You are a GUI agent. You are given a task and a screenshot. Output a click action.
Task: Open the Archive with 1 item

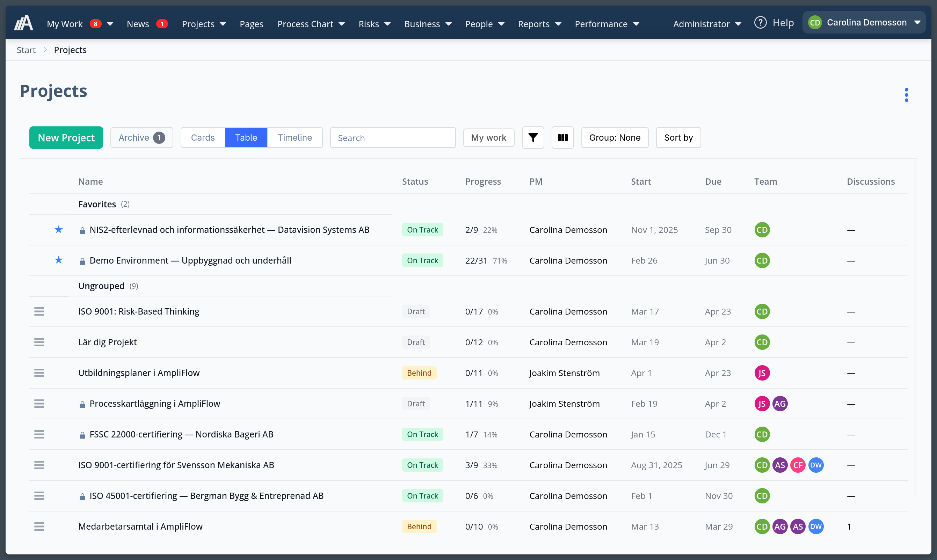141,137
